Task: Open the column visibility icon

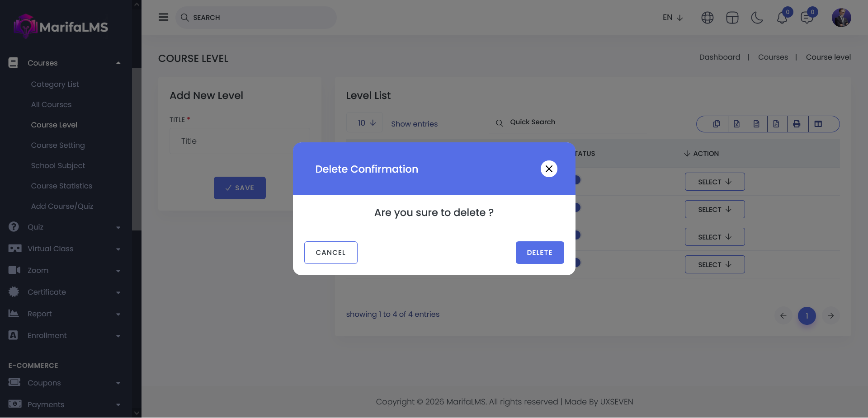Action: pos(818,124)
